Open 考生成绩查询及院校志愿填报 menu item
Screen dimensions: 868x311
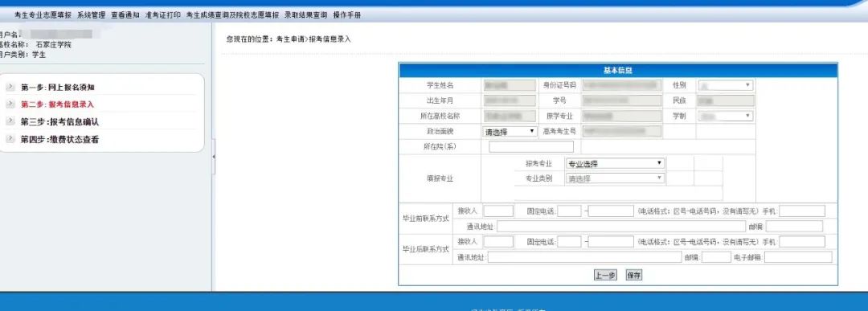[232, 15]
